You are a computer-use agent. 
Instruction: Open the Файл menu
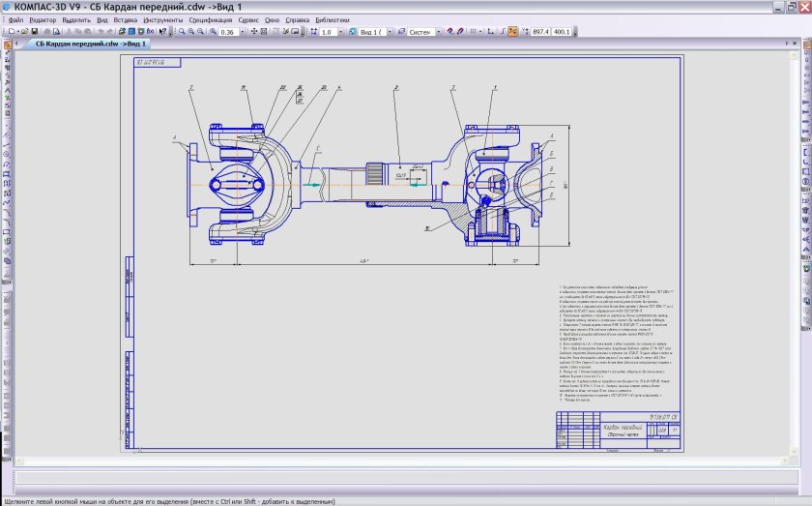point(15,19)
